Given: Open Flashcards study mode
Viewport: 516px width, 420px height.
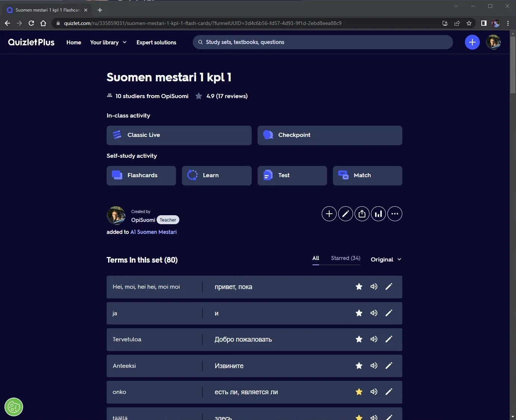Looking at the screenshot, I should tap(141, 175).
